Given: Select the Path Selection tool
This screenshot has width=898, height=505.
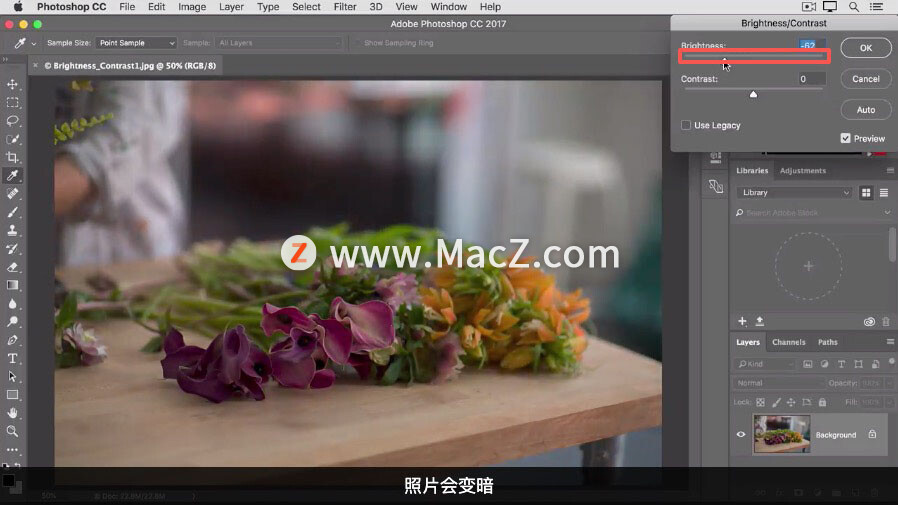Looking at the screenshot, I should tap(12, 376).
